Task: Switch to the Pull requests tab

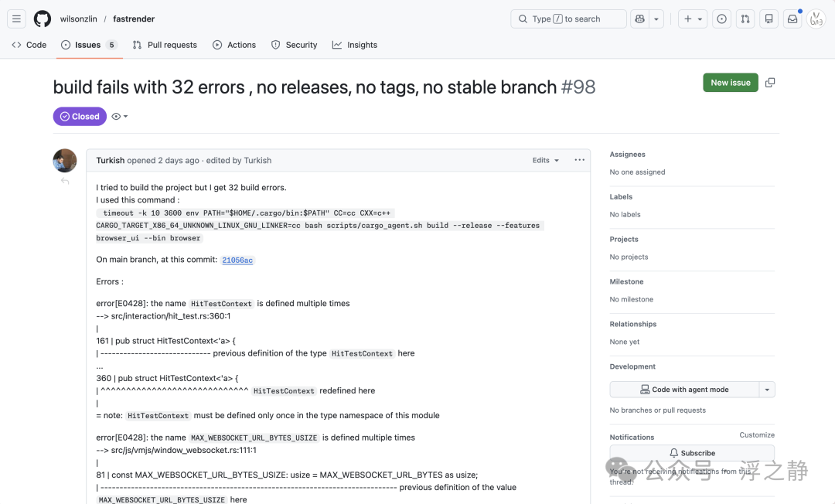Action: [x=165, y=46]
